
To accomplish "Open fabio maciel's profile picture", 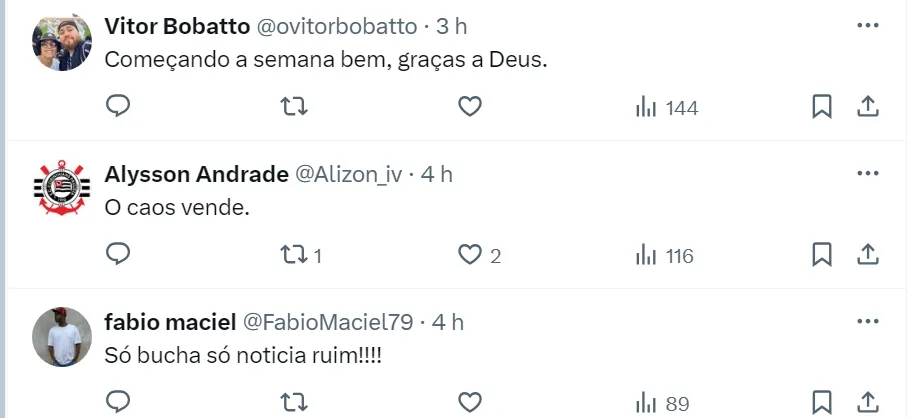I will (x=63, y=335).
